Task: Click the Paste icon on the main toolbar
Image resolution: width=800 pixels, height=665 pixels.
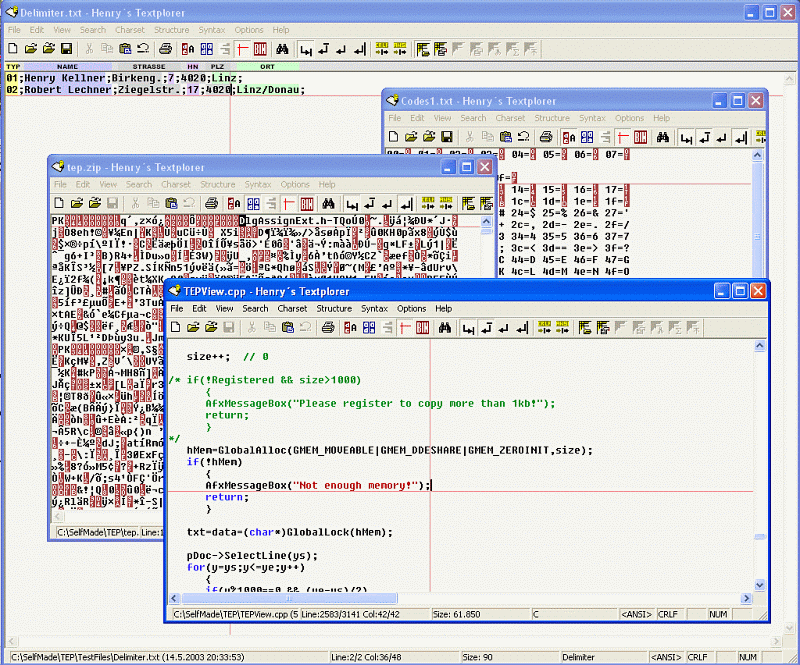Action: (x=125, y=47)
